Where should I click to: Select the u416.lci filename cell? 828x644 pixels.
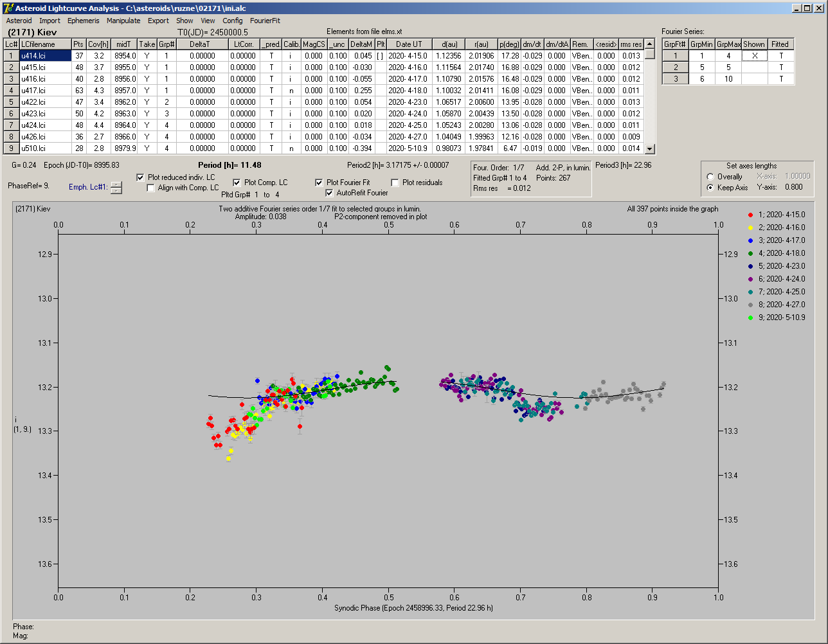point(45,79)
